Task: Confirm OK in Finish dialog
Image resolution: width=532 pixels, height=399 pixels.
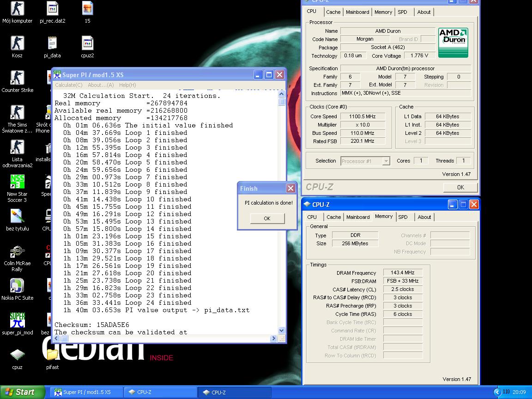Action: coord(267,218)
